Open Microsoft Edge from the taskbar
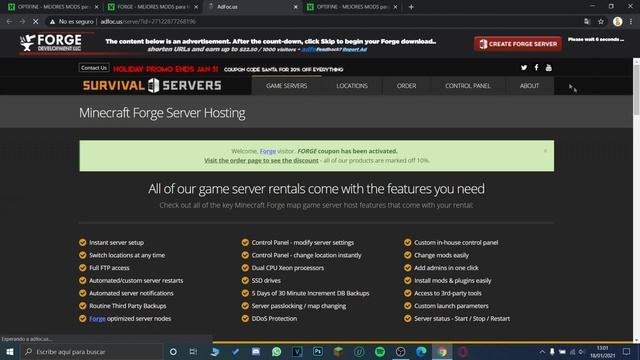This screenshot has height=360, width=640. [x=421, y=351]
